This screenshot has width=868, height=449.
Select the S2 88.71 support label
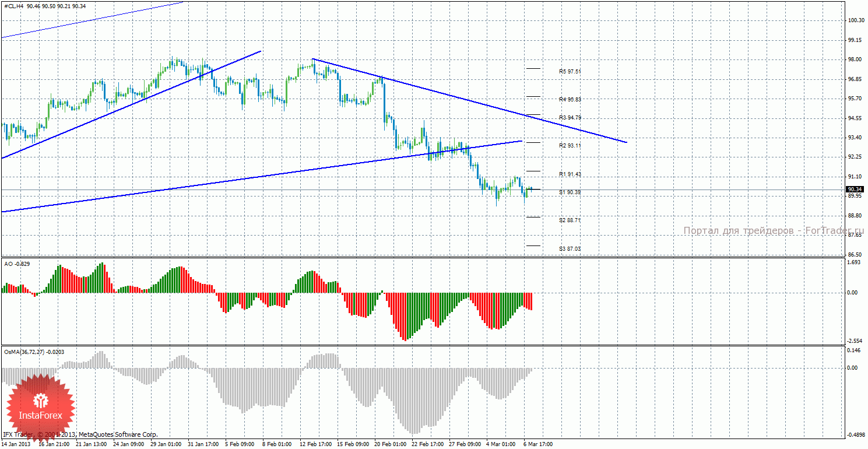(x=570, y=220)
